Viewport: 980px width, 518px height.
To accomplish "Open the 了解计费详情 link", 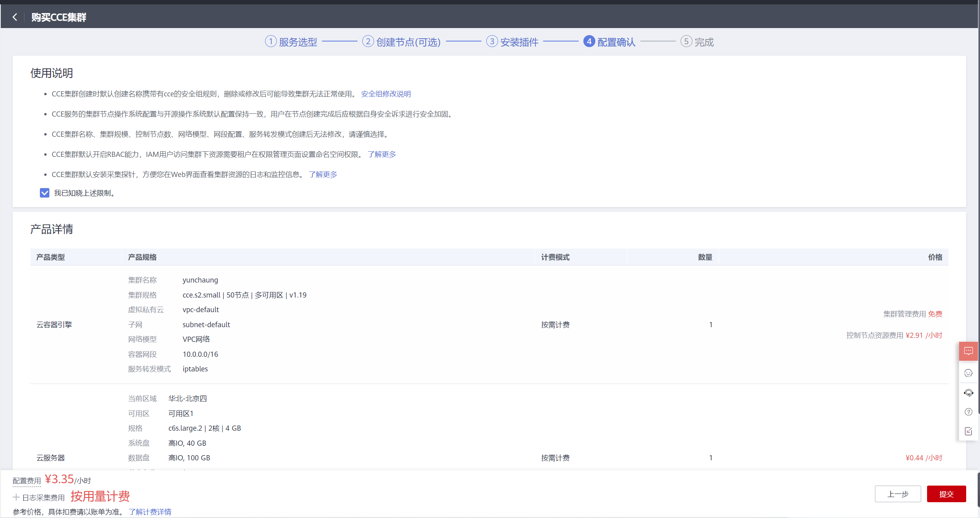I will (x=150, y=512).
